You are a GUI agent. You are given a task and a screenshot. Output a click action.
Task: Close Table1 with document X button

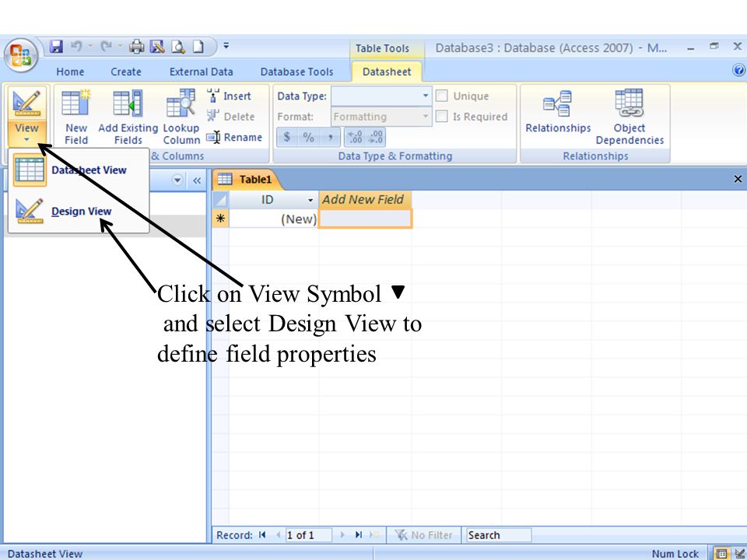(x=738, y=179)
